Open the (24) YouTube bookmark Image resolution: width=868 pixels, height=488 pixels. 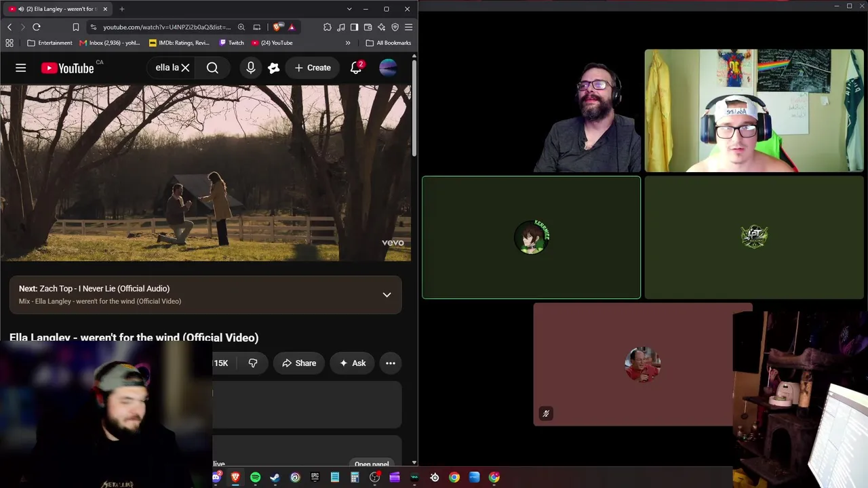(272, 43)
